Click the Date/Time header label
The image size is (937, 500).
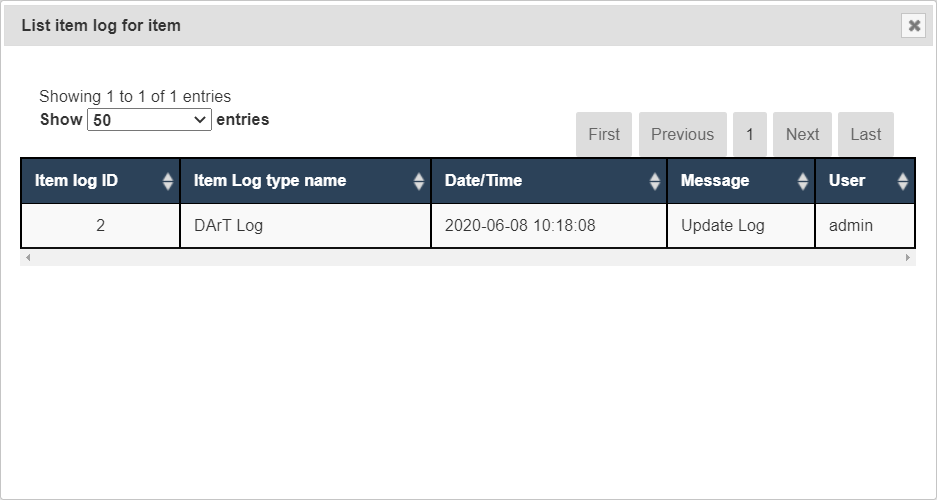point(483,181)
